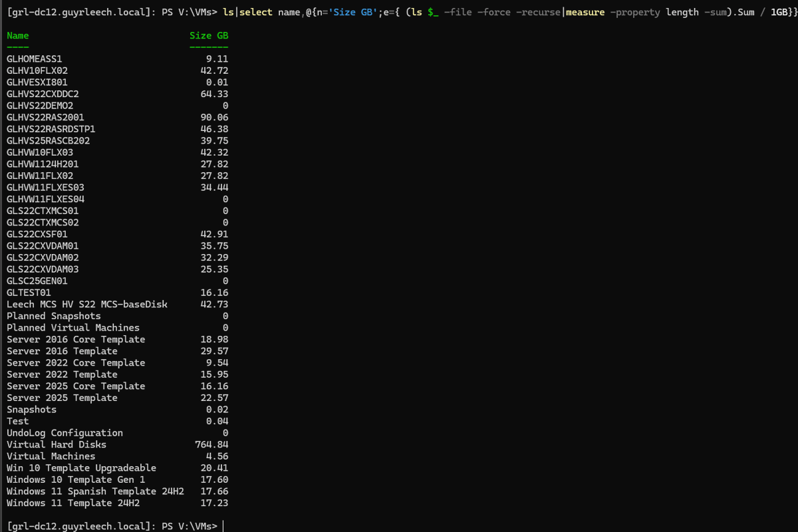Click the GLS22CTXMCS01 entry
The height and width of the screenshot is (532, 798).
click(x=43, y=211)
